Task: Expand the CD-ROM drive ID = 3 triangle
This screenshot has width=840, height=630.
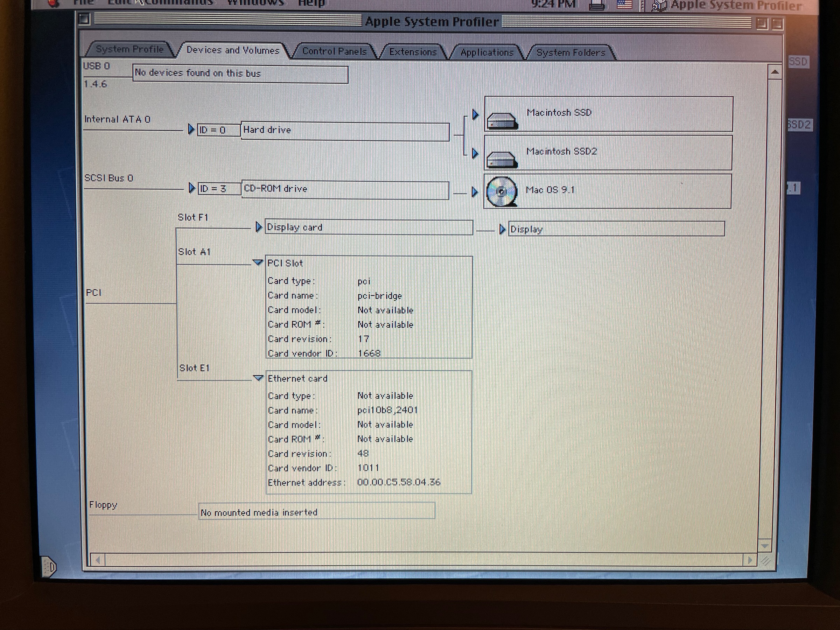Action: click(x=192, y=188)
